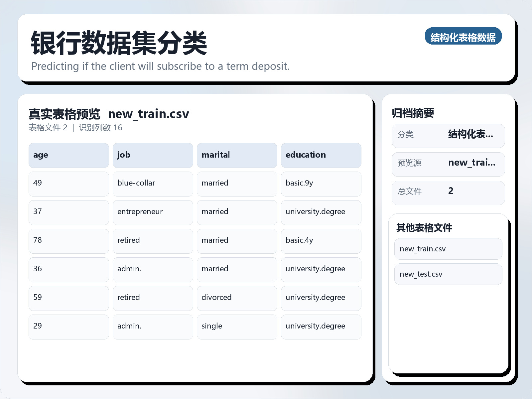The height and width of the screenshot is (399, 532).
Task: Click the 其他表格文件 section heading
Action: tap(424, 228)
